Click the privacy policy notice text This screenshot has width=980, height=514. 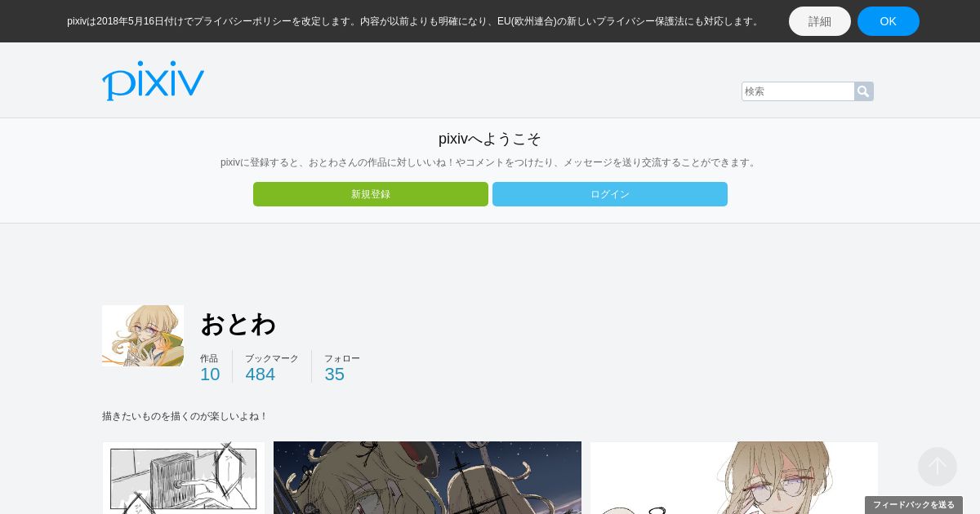point(415,21)
